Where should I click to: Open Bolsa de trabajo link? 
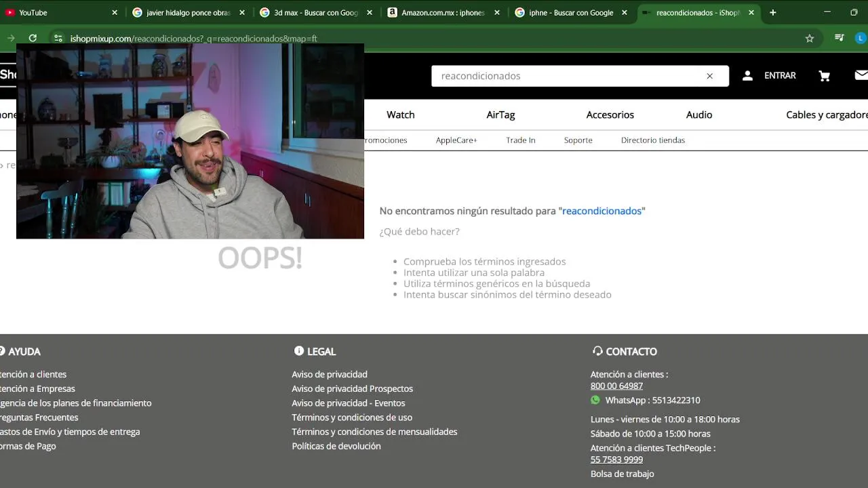point(622,474)
